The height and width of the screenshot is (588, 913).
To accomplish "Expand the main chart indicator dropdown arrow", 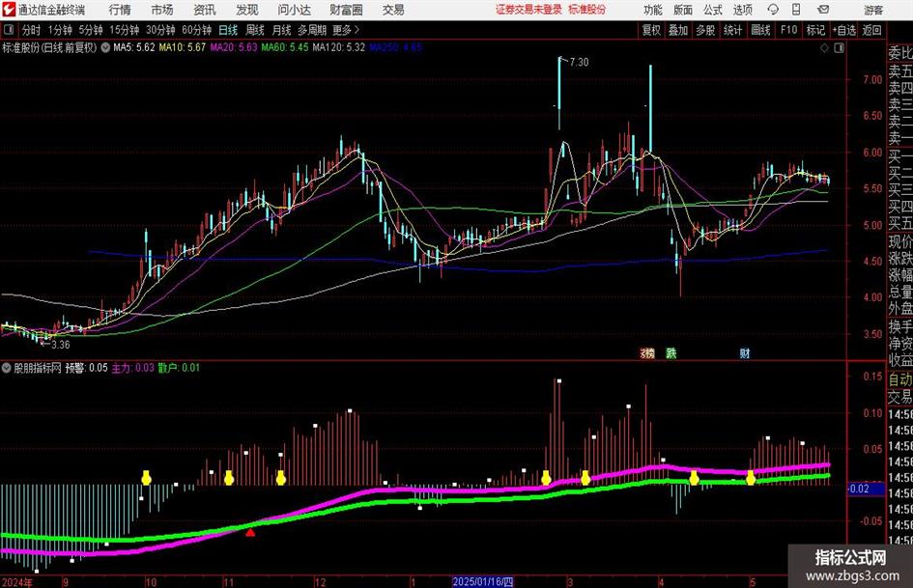I will tap(105, 47).
